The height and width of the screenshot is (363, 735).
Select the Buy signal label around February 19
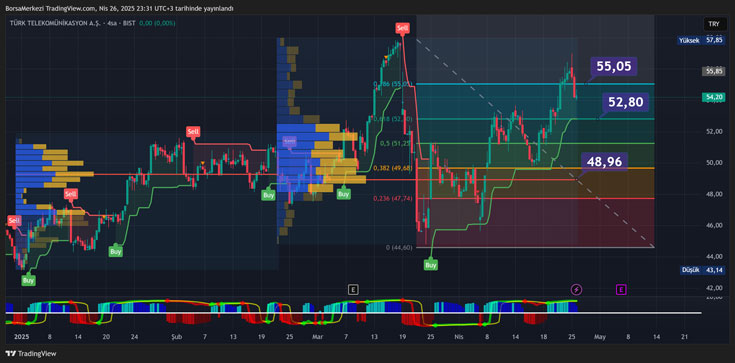click(268, 195)
